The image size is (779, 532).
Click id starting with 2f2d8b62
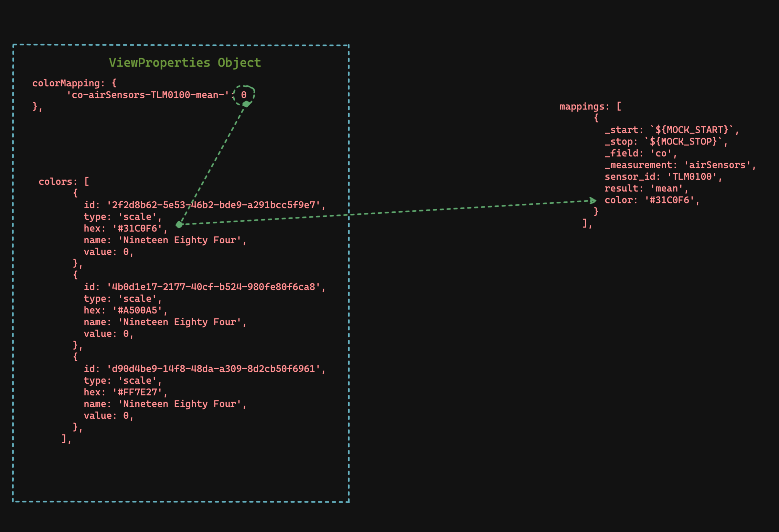[x=213, y=205]
